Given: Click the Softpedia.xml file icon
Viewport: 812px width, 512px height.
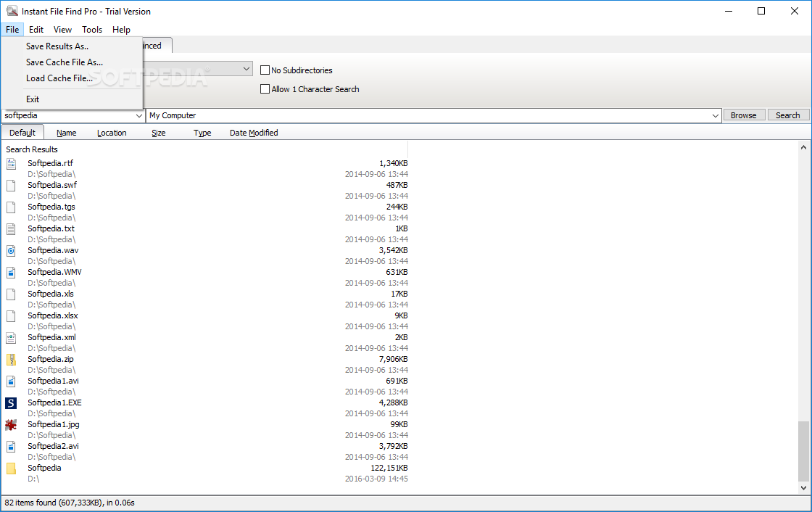Looking at the screenshot, I should 11,338.
